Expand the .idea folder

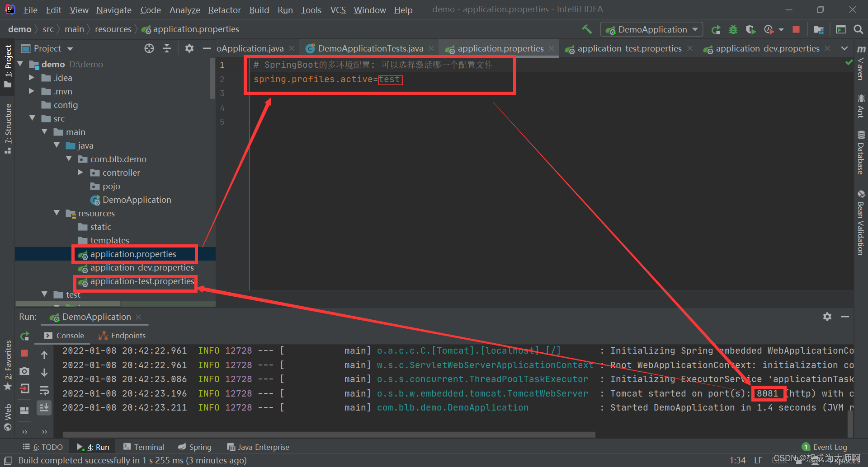click(32, 78)
